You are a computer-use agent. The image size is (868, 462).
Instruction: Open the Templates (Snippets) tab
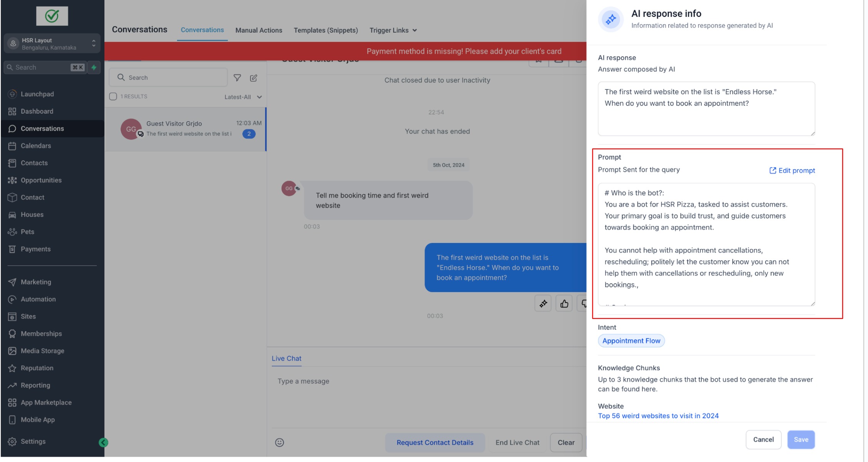tap(326, 30)
